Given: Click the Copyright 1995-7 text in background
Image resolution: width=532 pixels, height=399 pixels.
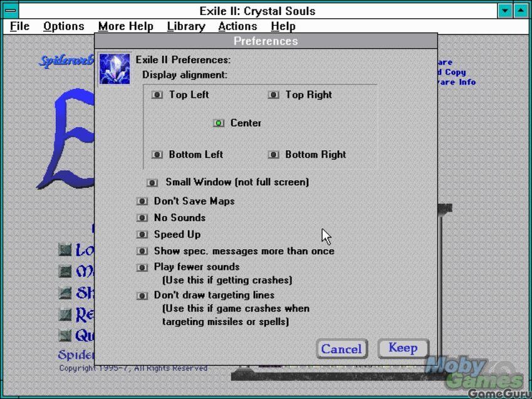Looking at the screenshot, I should pos(133,368).
